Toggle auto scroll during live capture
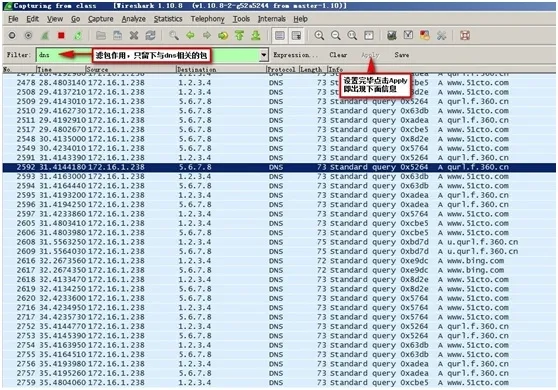 coord(296,36)
